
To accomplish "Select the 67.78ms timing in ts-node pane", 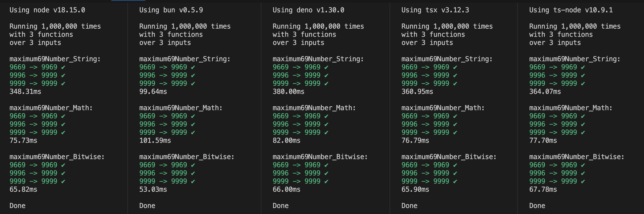I will coord(543,189).
